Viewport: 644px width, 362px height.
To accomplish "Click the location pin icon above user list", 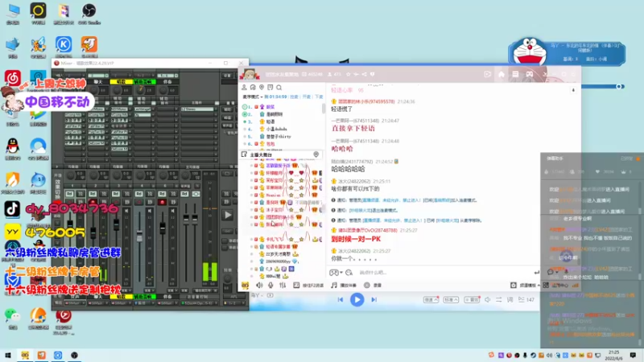I will (262, 88).
